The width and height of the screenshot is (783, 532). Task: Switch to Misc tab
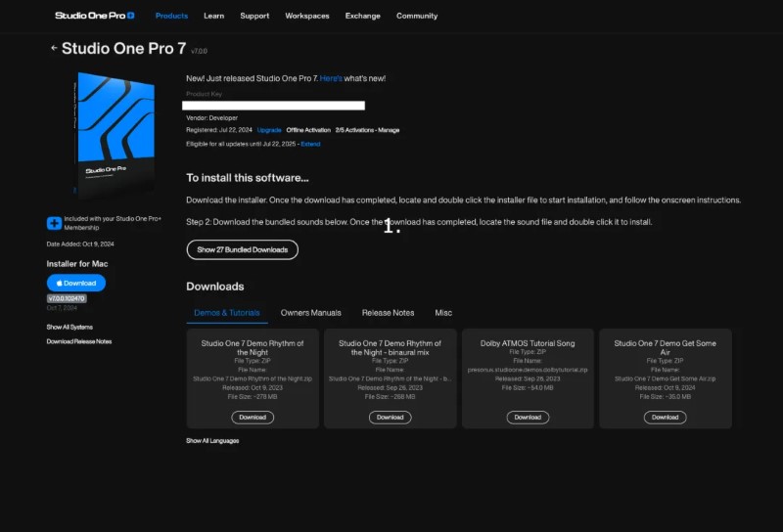[x=443, y=313]
